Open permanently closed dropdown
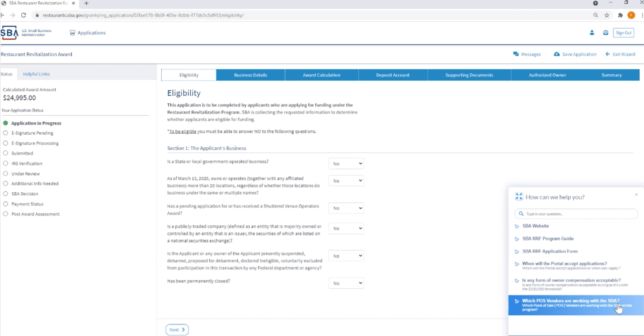This screenshot has height=336, width=644. pyautogui.click(x=346, y=283)
